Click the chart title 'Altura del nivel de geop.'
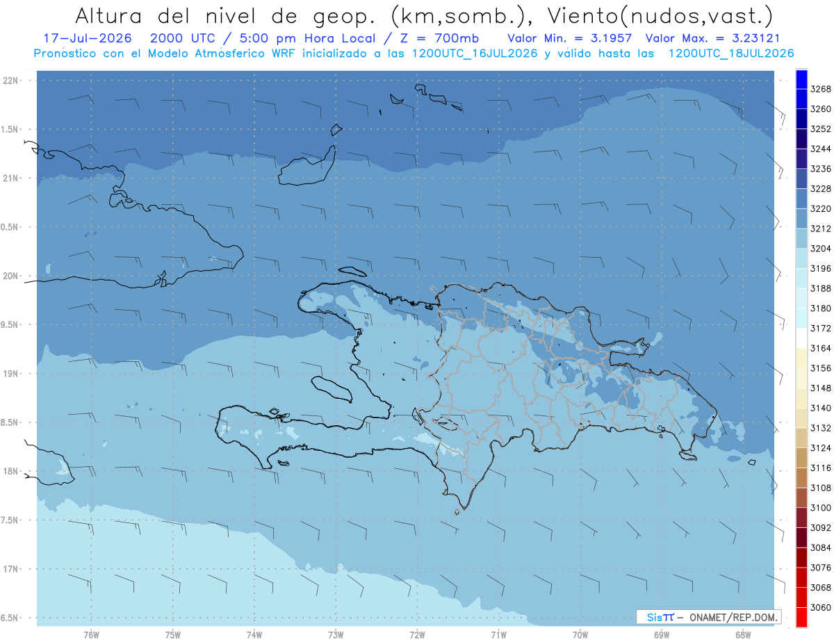 (224, 15)
